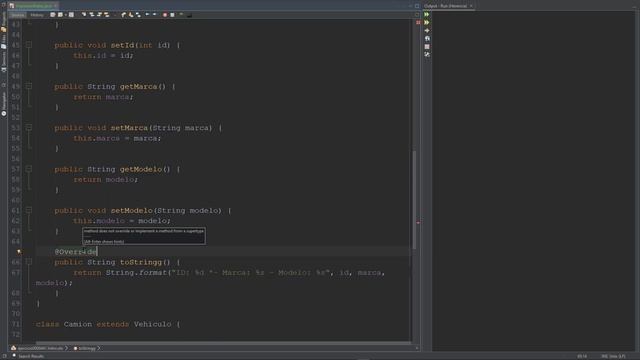Jump to error mark in stripe

[418, 223]
